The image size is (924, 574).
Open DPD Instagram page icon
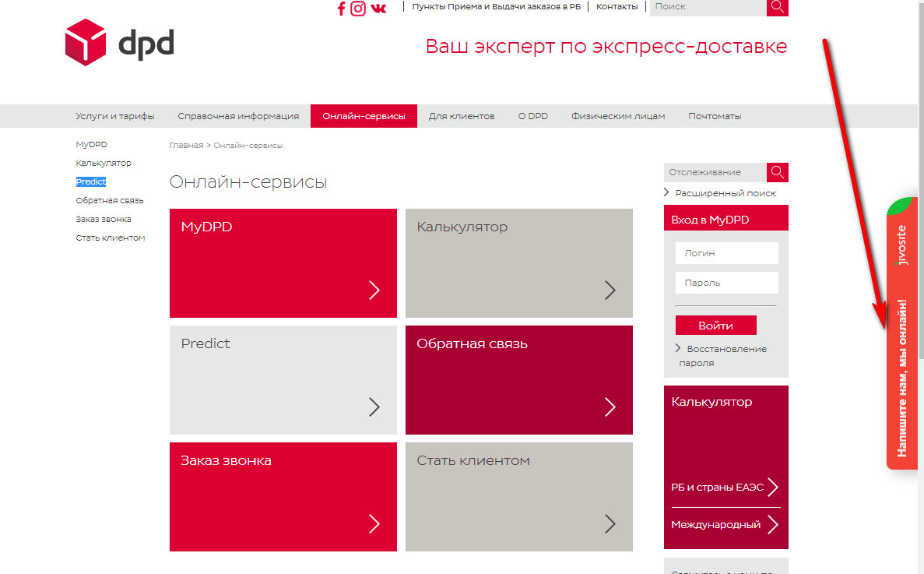[358, 9]
